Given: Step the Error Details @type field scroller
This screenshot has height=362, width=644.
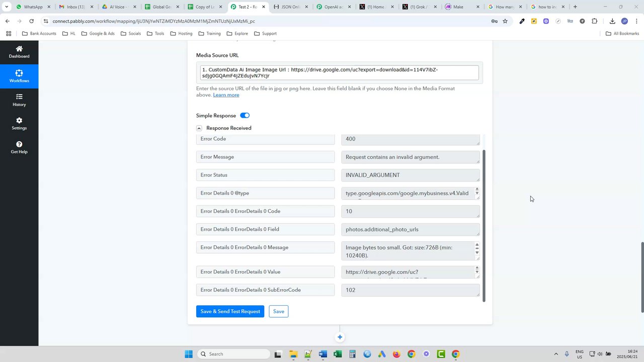Looking at the screenshot, I should (x=477, y=192).
